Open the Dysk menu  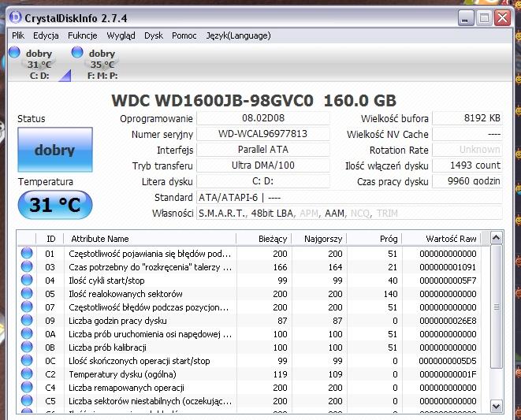[154, 35]
